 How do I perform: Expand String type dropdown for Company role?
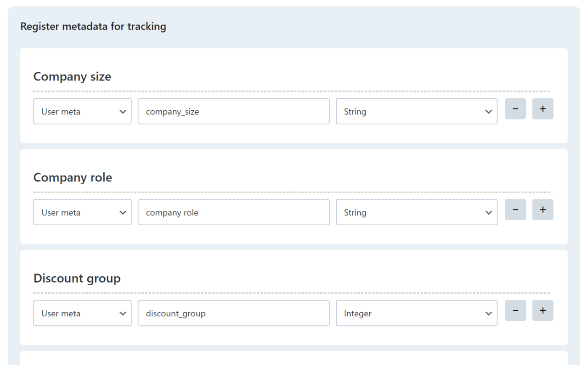click(x=416, y=212)
